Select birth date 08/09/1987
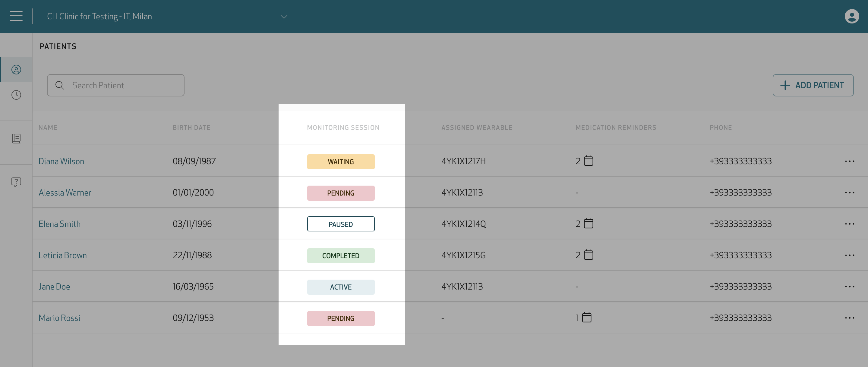Screen dimensions: 868x367 [x=194, y=161]
